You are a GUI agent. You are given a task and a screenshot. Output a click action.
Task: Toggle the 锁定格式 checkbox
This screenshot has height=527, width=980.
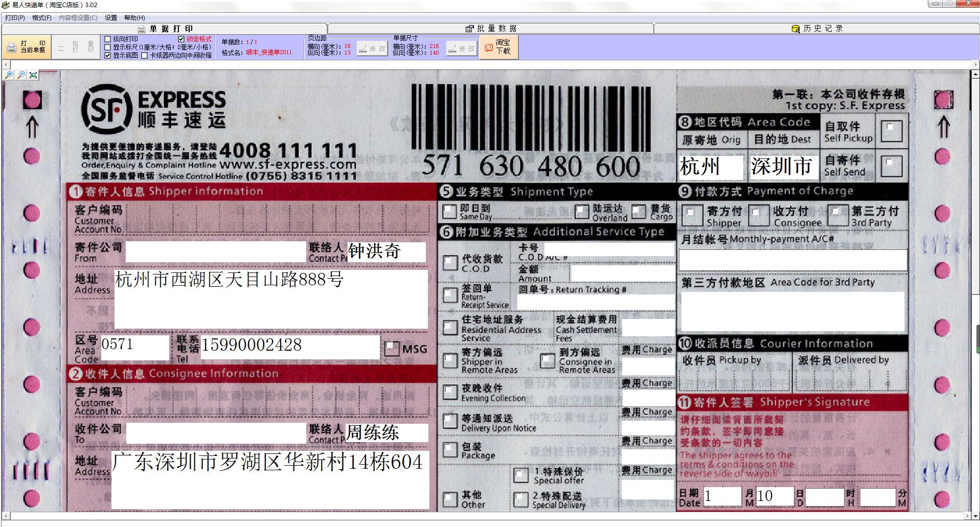coord(181,39)
